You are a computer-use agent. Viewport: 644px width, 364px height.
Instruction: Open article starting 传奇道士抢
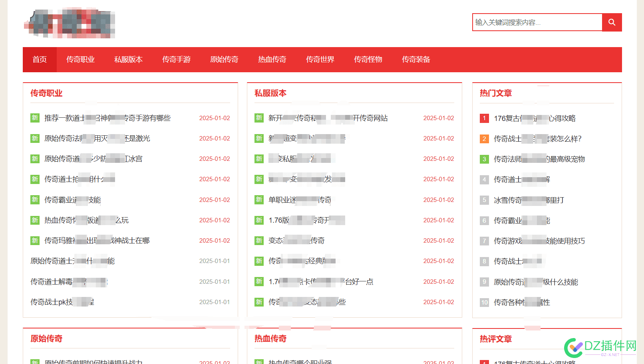pos(80,179)
